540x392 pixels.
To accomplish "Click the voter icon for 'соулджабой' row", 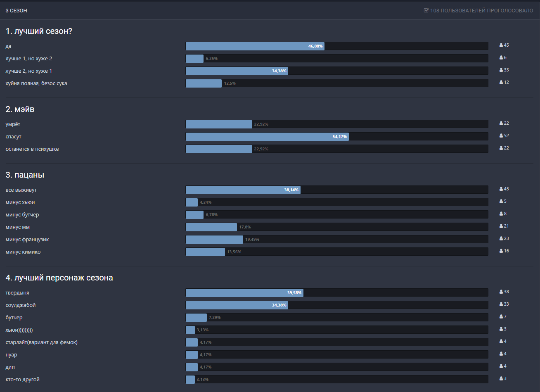I will (501, 304).
